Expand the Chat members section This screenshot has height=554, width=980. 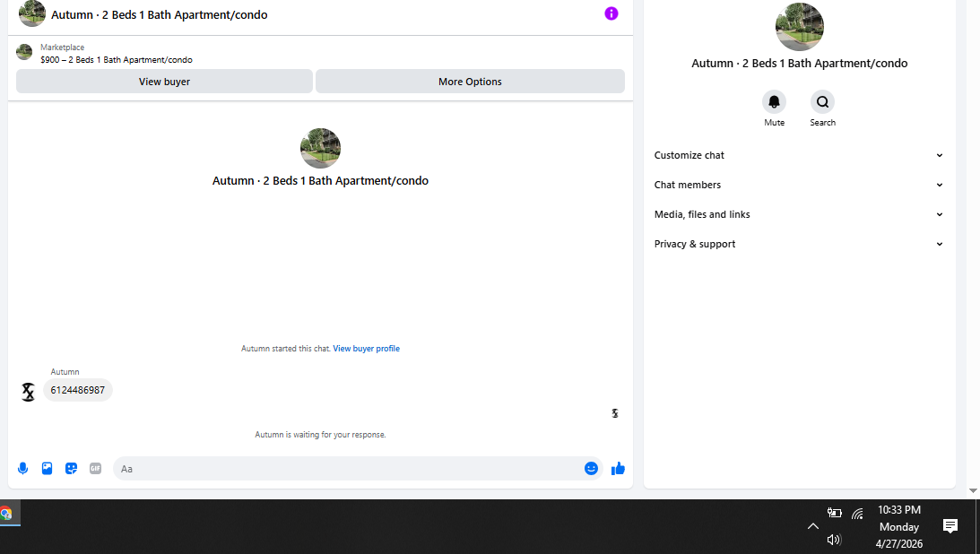[799, 185]
